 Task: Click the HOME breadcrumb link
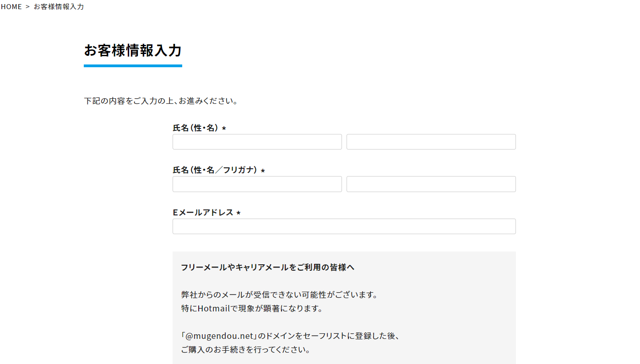(x=11, y=7)
